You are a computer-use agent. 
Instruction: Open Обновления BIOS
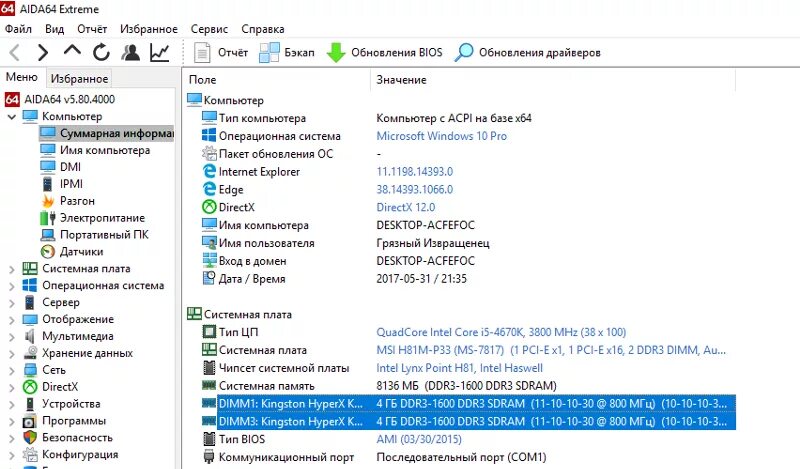click(384, 52)
